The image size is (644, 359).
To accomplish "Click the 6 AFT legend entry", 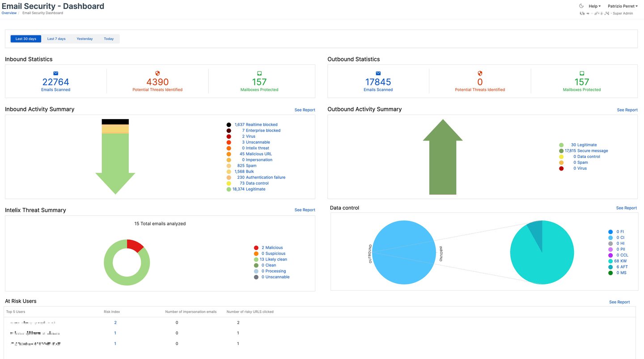I will tap(622, 266).
